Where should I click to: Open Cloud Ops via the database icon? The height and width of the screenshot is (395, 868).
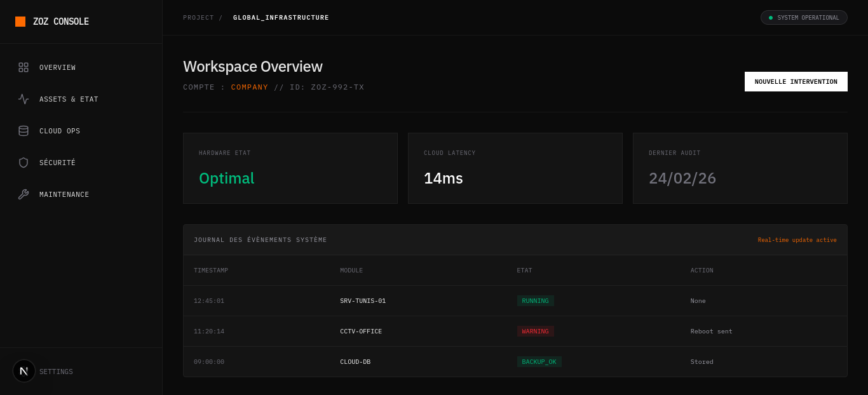pyautogui.click(x=24, y=131)
